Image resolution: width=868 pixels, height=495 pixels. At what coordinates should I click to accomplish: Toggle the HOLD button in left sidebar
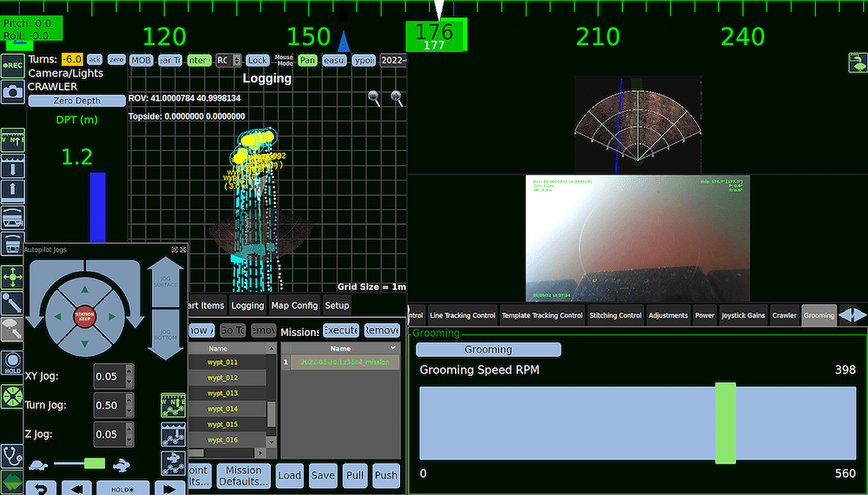point(12,363)
